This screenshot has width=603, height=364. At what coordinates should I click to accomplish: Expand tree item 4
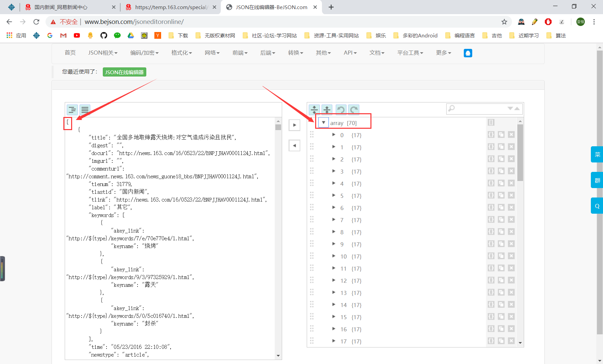(x=334, y=183)
